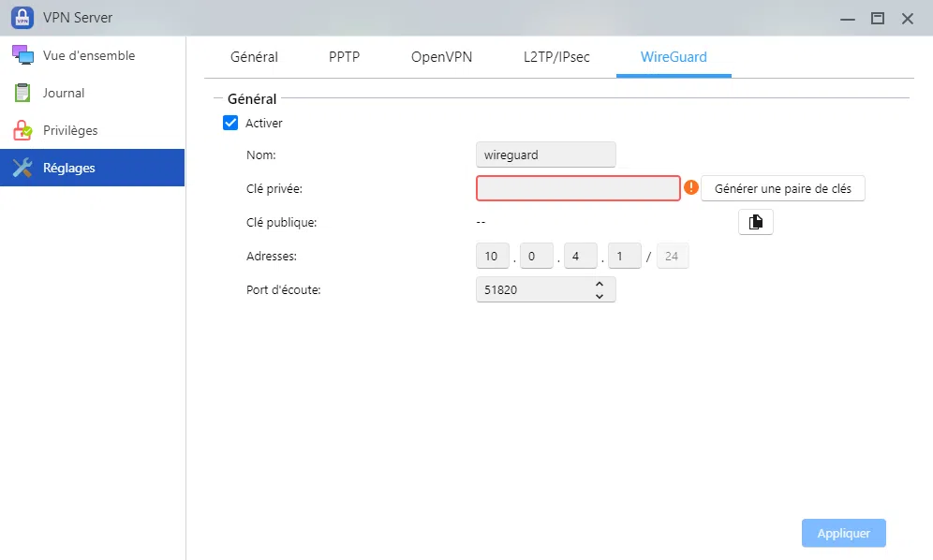Image resolution: width=933 pixels, height=560 pixels.
Task: Click the Clé privée label
Action: (274, 188)
